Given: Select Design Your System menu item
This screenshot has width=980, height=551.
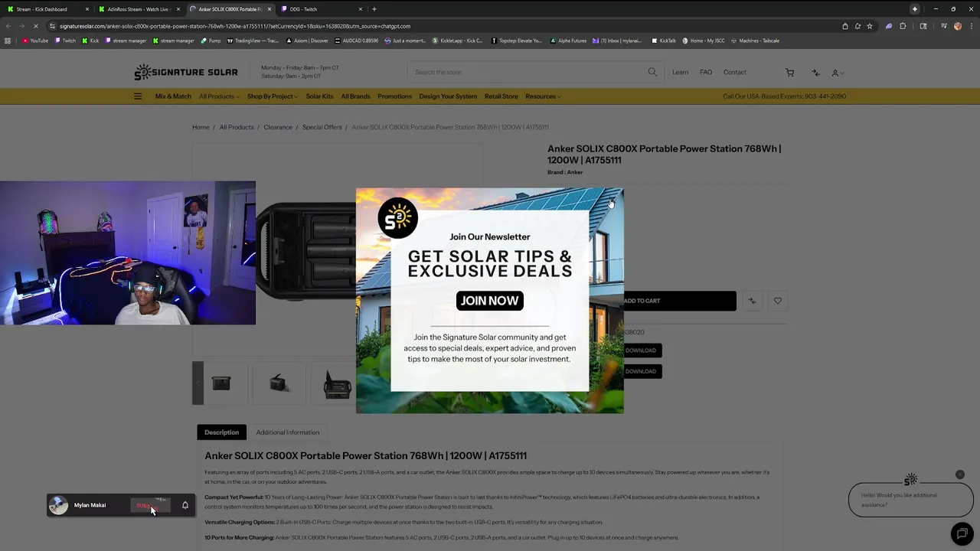Looking at the screenshot, I should click(x=448, y=96).
